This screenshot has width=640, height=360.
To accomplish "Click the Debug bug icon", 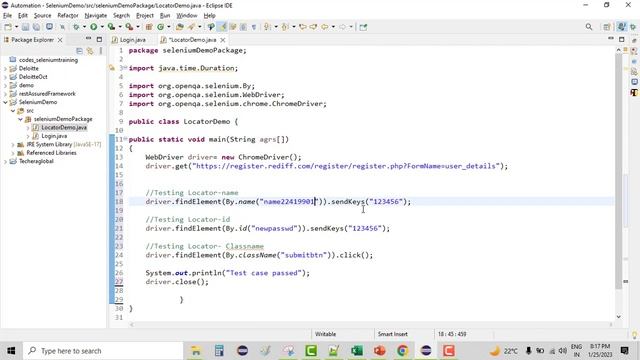I will 76,27.
